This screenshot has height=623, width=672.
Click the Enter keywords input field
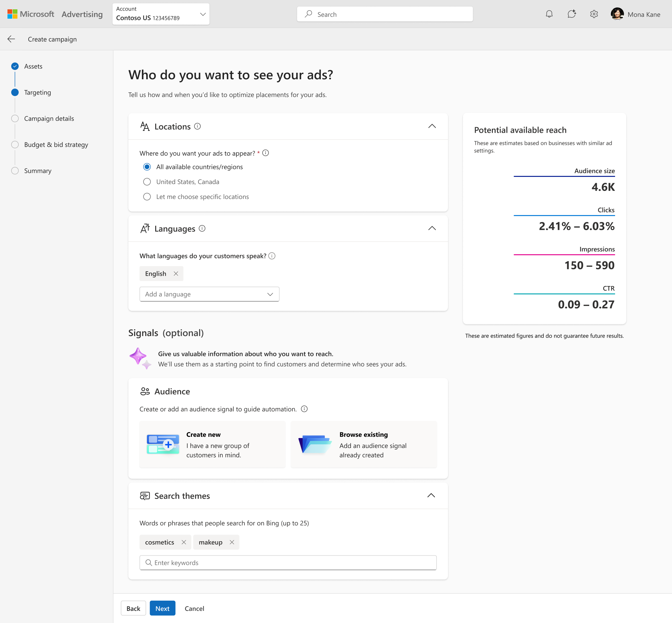pos(288,563)
